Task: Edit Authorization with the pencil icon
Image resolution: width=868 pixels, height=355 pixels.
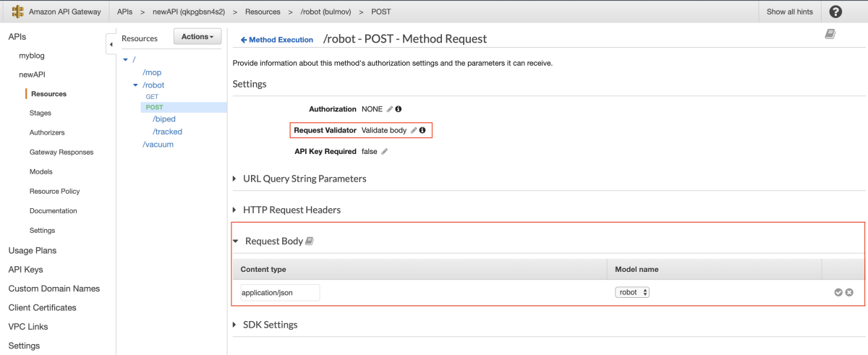Action: tap(390, 109)
